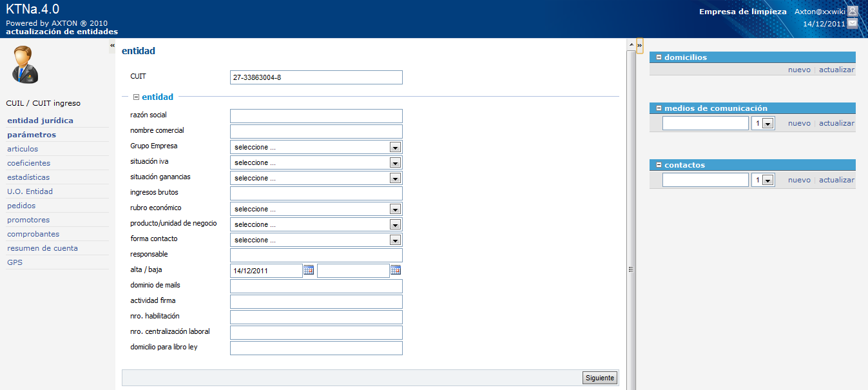The image size is (868, 390).
Task: Collapse the left sidebar with double arrow
Action: [x=112, y=45]
